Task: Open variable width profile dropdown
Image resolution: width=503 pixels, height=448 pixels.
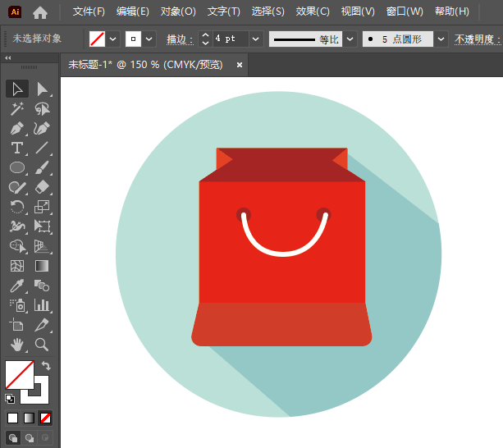Action: coord(350,39)
